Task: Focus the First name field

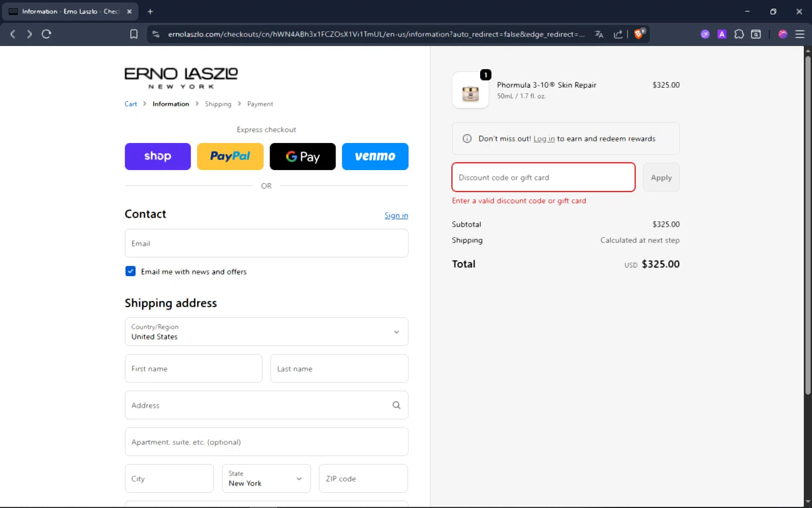Action: tap(193, 369)
